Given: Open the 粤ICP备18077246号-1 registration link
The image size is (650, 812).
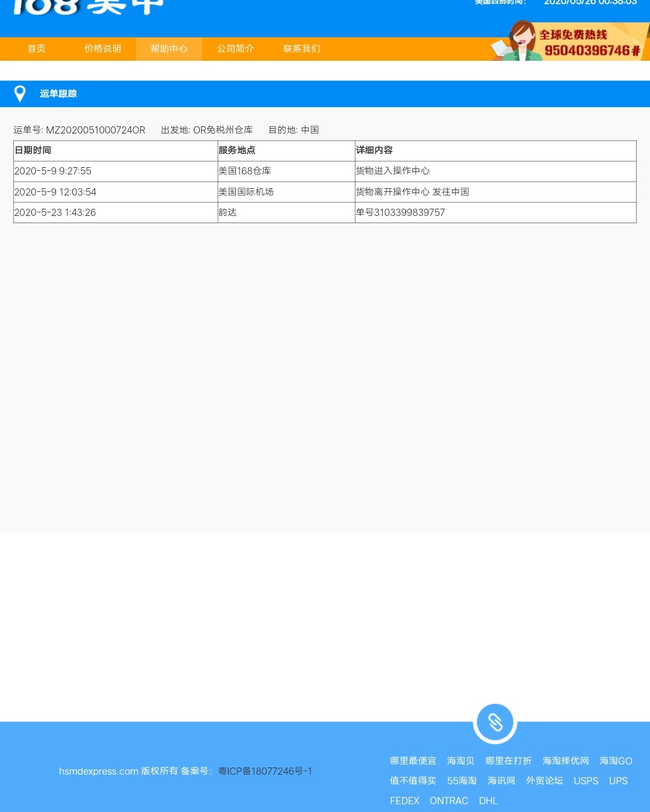Looking at the screenshot, I should pyautogui.click(x=265, y=771).
